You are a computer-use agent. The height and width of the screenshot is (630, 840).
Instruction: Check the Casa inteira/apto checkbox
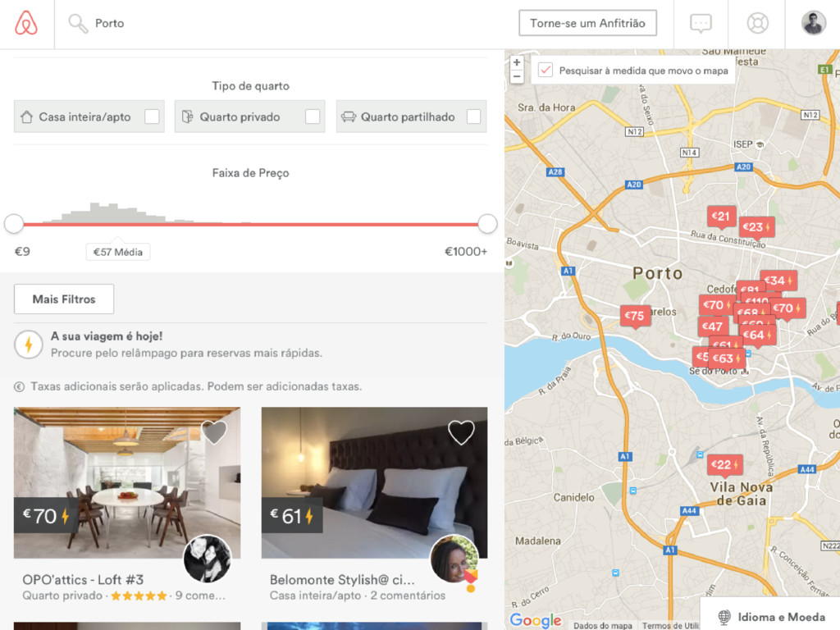(152, 116)
